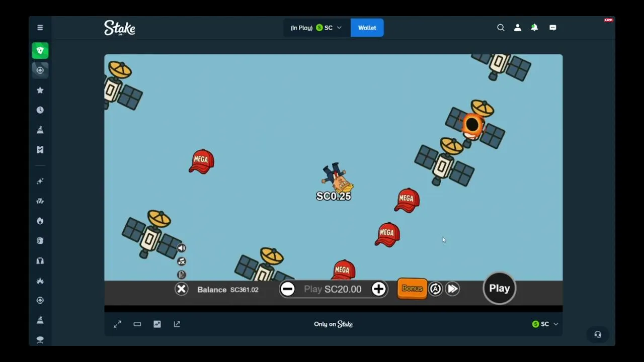This screenshot has height=362, width=644.
Task: Decrease the bet with the minus button
Action: pos(287,289)
